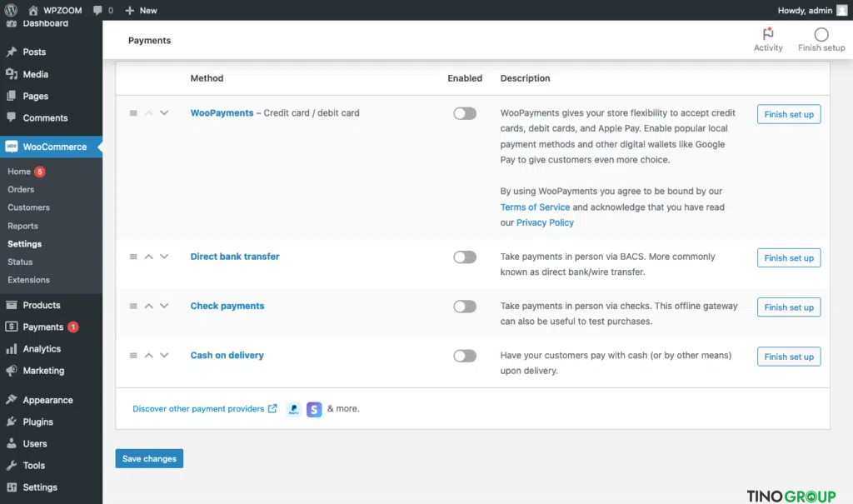Move Check payments down
853x504 pixels.
coord(164,306)
